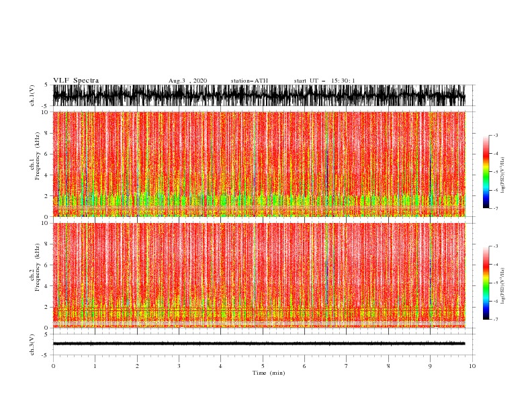Click the "-5" tick on ch.2 colorbar
The height and width of the screenshot is (411, 532).
coord(496,283)
